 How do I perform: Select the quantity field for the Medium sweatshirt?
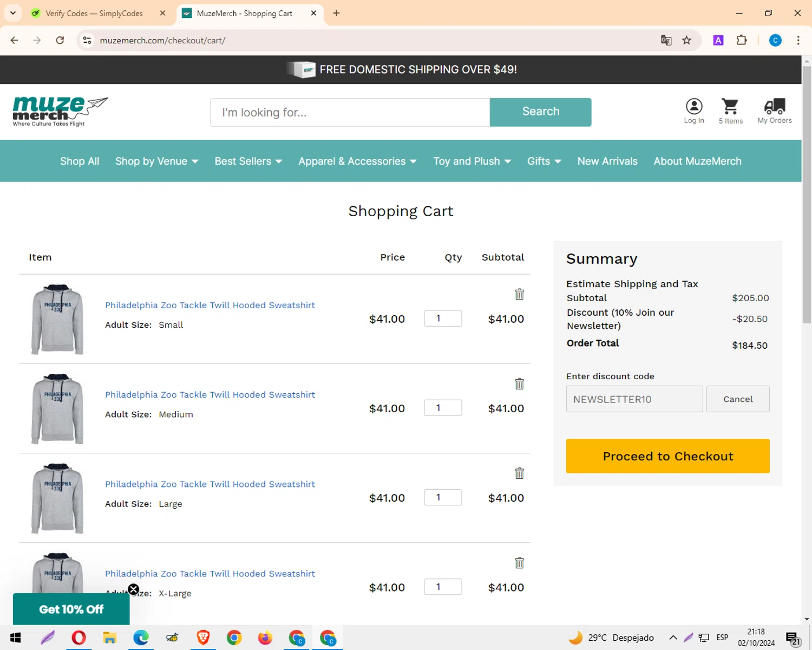[x=443, y=407]
